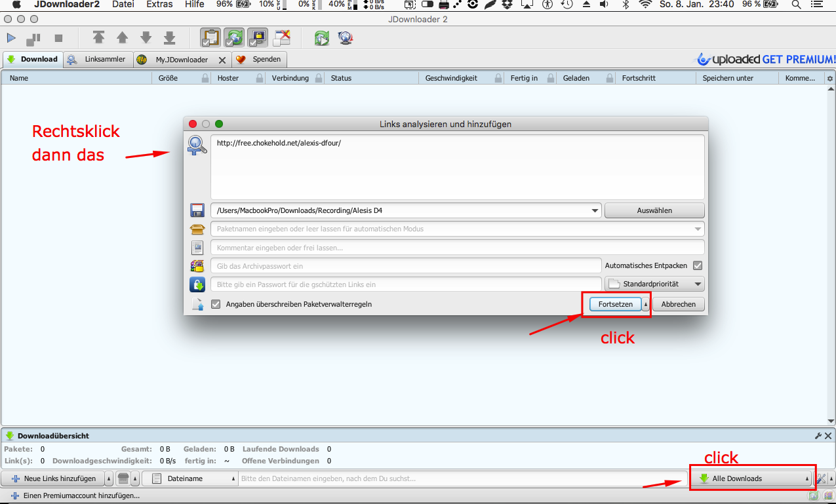Sort the table by Größe column
This screenshot has width=836, height=504.
coord(168,78)
